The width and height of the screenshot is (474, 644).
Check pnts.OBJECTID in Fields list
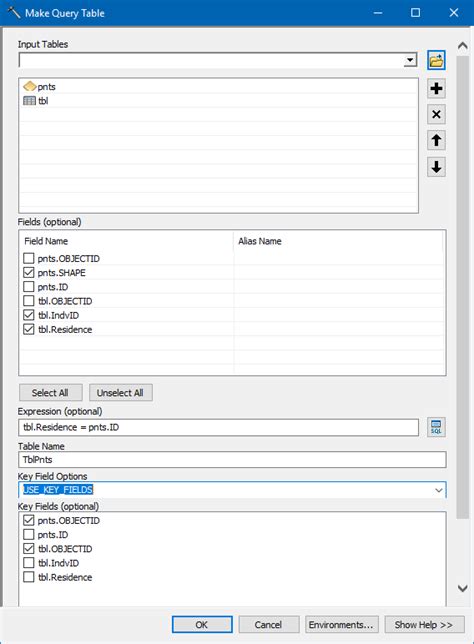coord(29,258)
